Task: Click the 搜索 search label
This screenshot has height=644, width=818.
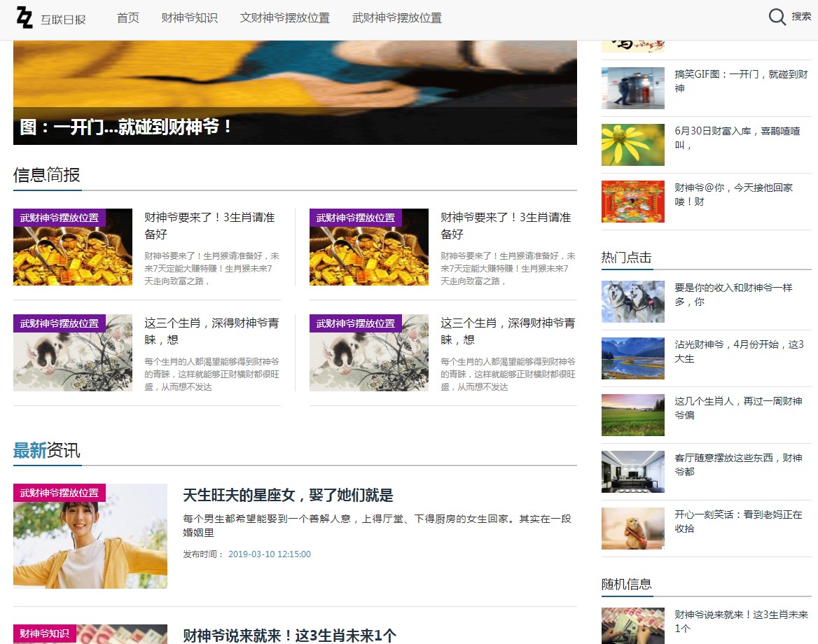Action: click(800, 16)
